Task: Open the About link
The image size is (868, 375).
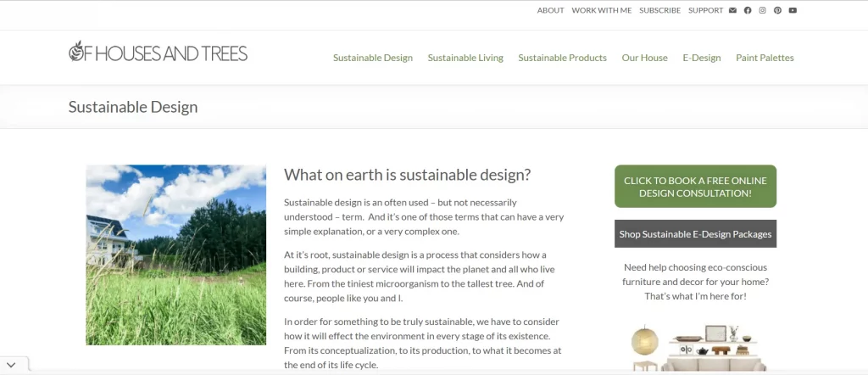Action: point(550,10)
